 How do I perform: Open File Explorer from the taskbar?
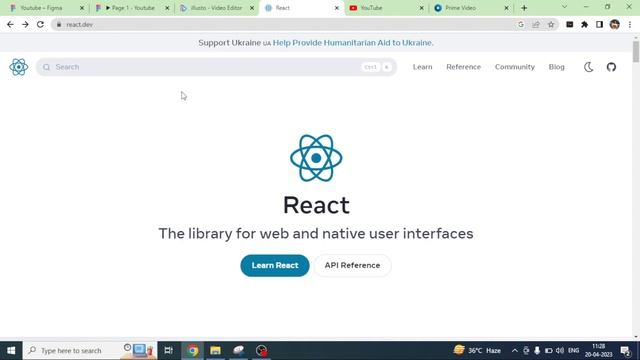click(x=216, y=350)
